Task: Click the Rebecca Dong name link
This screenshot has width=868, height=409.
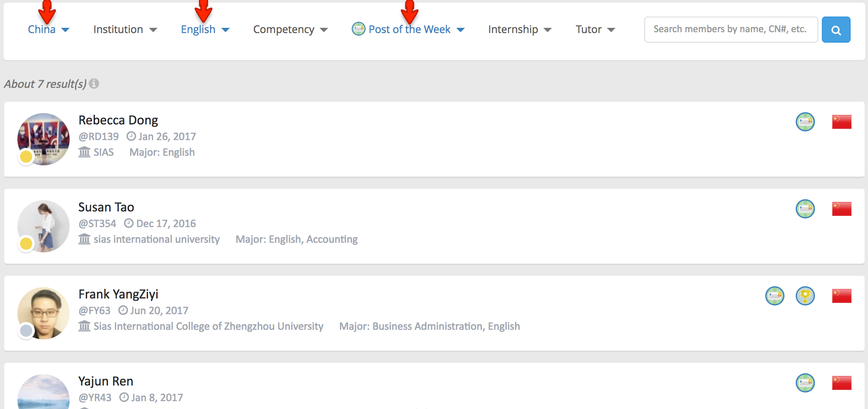Action: (118, 120)
